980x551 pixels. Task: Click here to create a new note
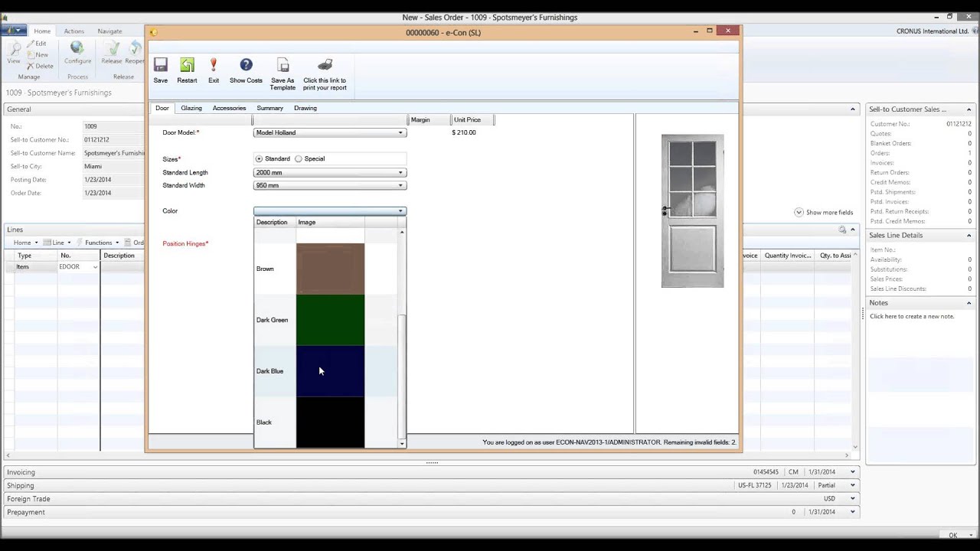[912, 316]
